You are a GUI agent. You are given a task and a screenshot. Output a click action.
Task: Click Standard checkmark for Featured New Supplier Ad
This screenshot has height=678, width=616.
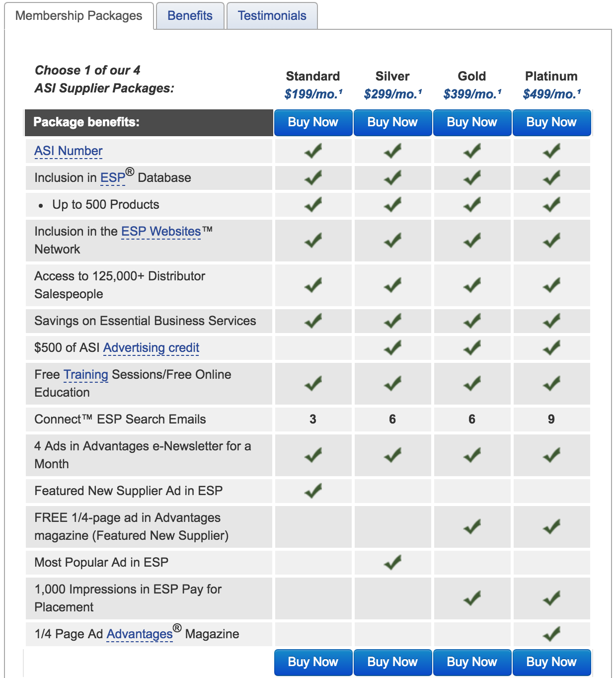coord(313,491)
